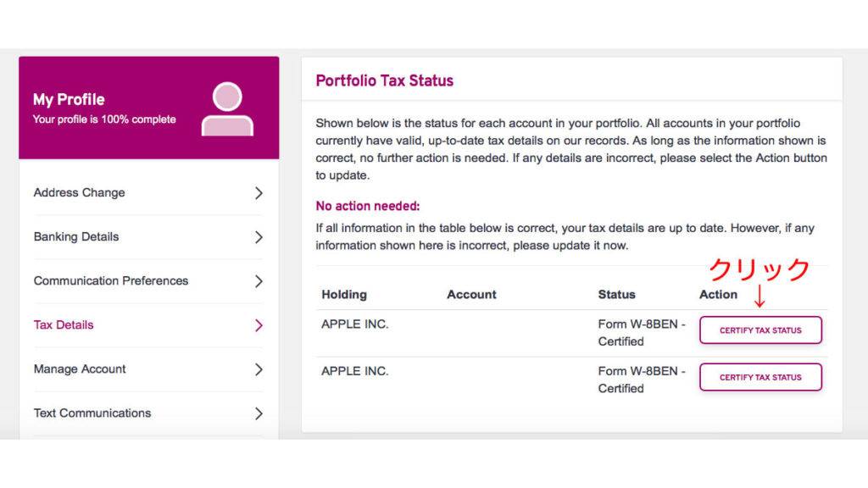Click the My Profile header title
Viewport: 868px width, 488px height.
pyautogui.click(x=69, y=100)
